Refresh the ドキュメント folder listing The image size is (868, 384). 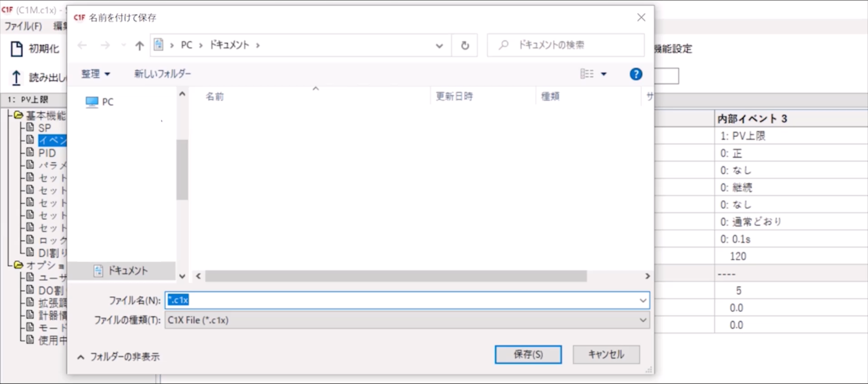[465, 45]
